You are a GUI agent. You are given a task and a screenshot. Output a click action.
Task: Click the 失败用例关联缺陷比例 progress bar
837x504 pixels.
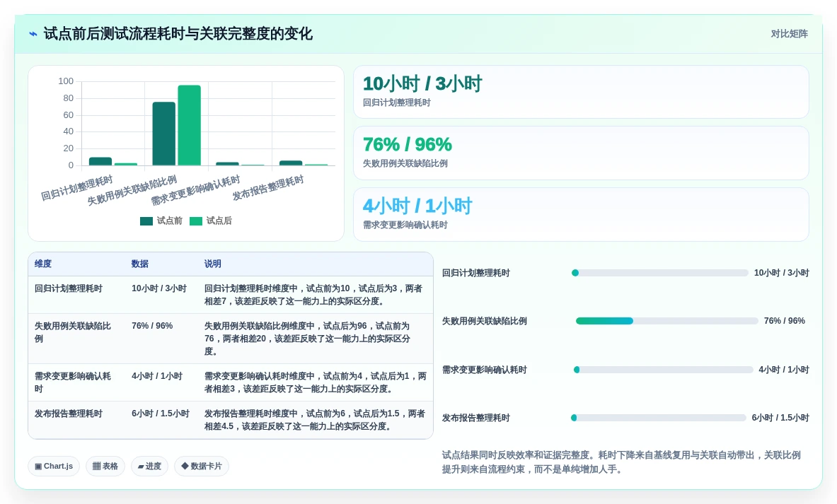point(666,321)
